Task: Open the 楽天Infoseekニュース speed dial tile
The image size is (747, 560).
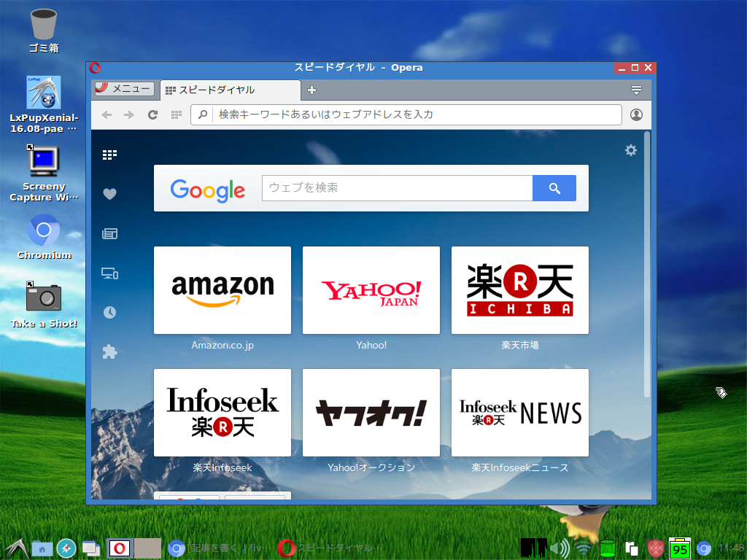Action: pos(519,413)
